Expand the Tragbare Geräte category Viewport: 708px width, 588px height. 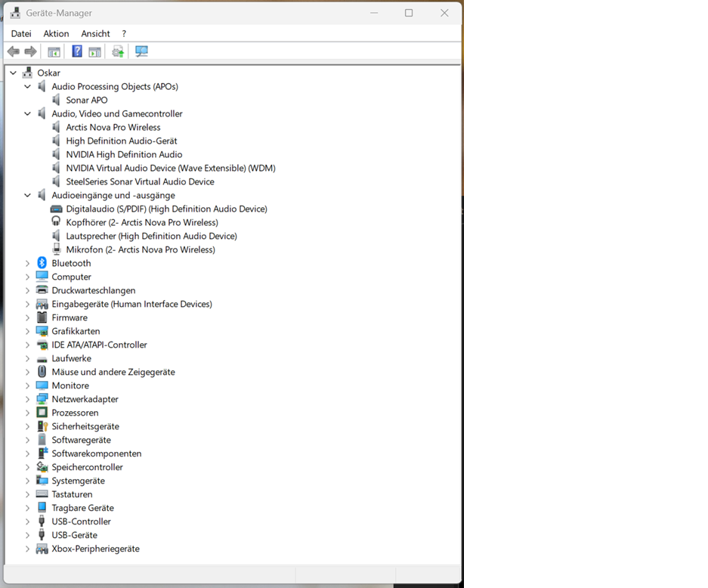pos(27,508)
